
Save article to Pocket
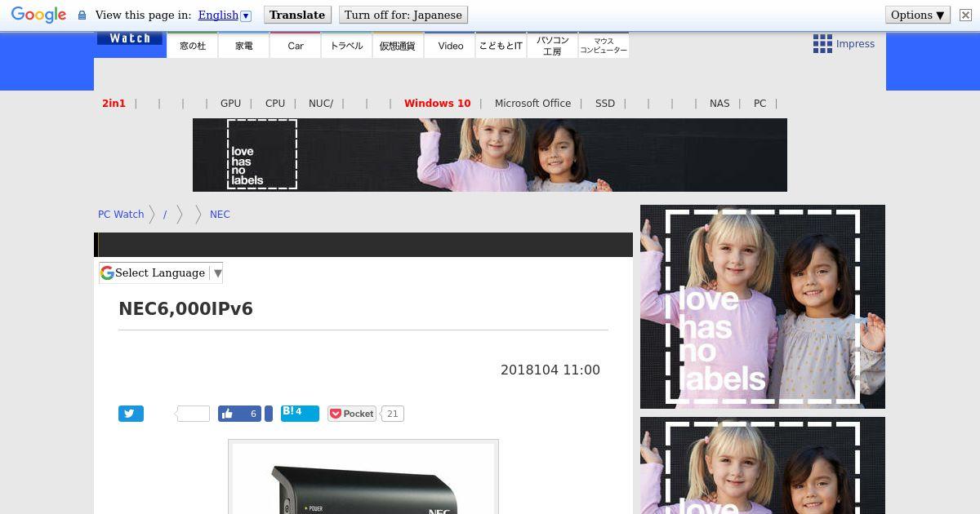coord(352,414)
